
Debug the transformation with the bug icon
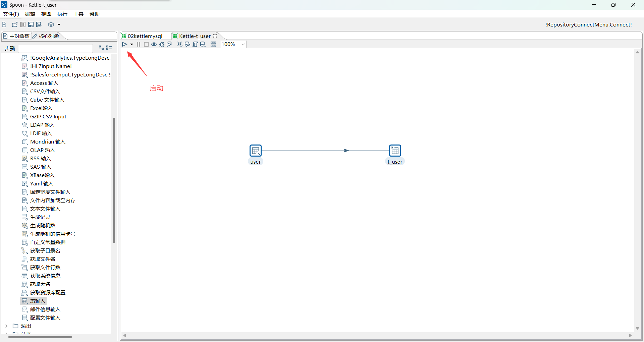pos(162,44)
